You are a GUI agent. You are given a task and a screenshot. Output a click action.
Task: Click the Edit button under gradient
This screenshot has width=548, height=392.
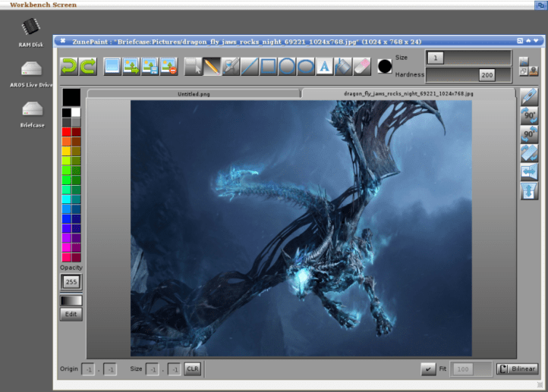point(71,314)
